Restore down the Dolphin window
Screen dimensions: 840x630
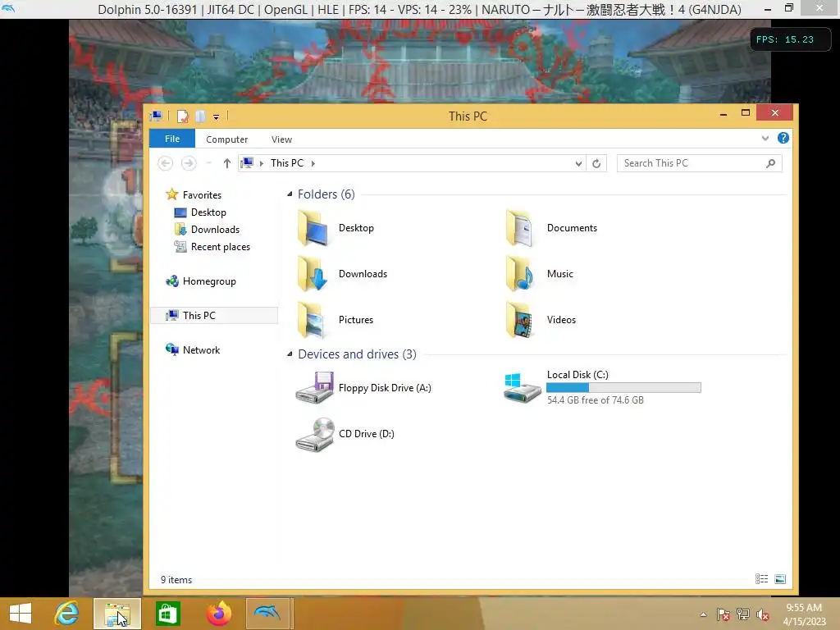pos(788,8)
